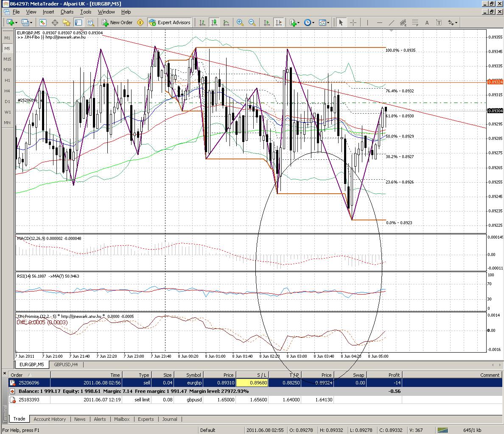
Task: Zoom in on the chart
Action: coord(240,22)
